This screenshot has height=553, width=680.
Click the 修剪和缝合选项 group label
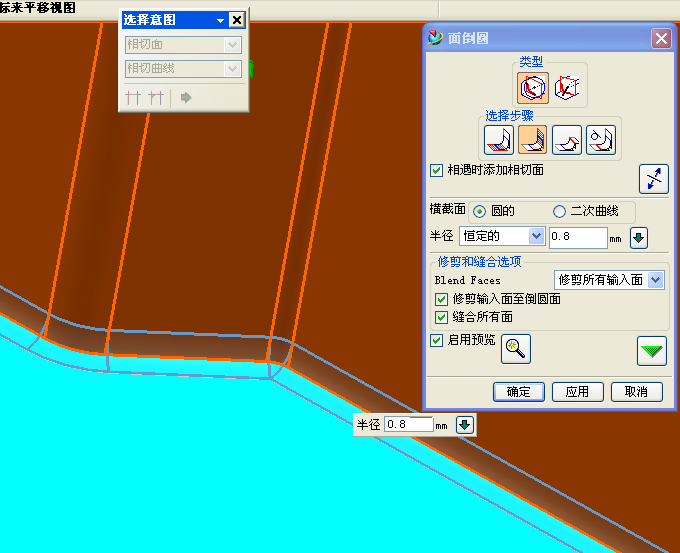click(479, 262)
